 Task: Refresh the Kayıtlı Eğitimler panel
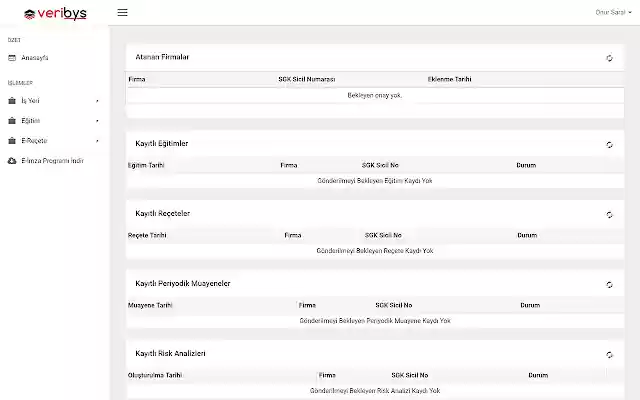(x=609, y=145)
